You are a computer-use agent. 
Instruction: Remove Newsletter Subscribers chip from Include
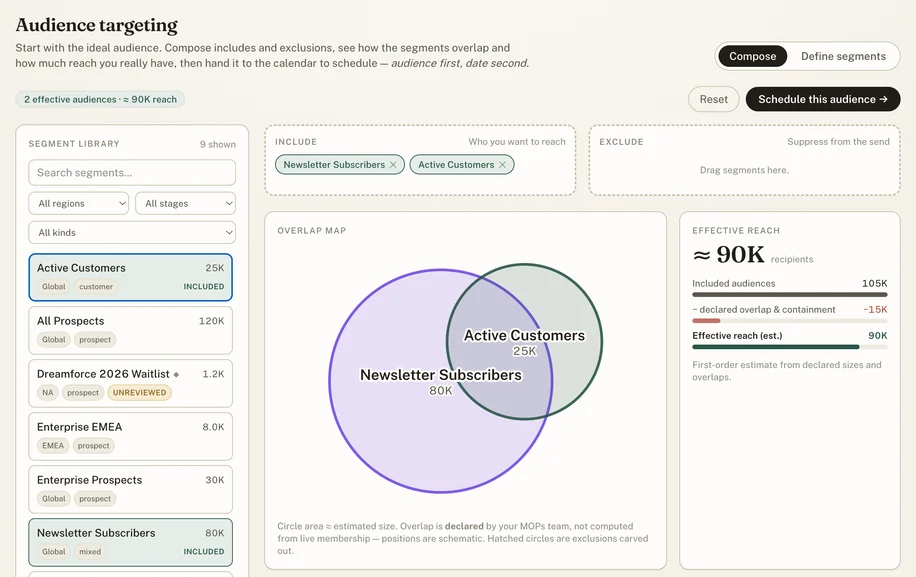[x=393, y=165]
